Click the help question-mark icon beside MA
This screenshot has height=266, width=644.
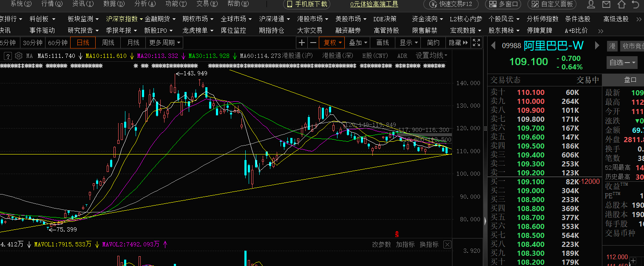coord(8,56)
